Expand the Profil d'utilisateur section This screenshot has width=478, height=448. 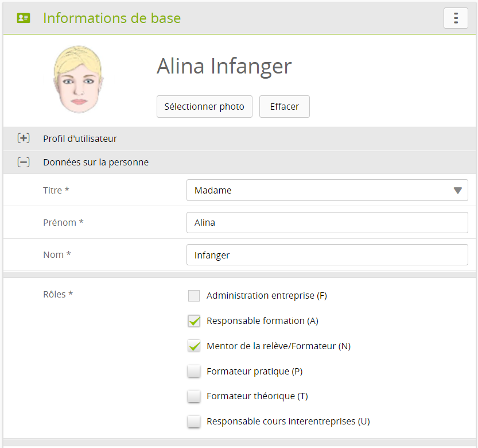click(x=80, y=138)
